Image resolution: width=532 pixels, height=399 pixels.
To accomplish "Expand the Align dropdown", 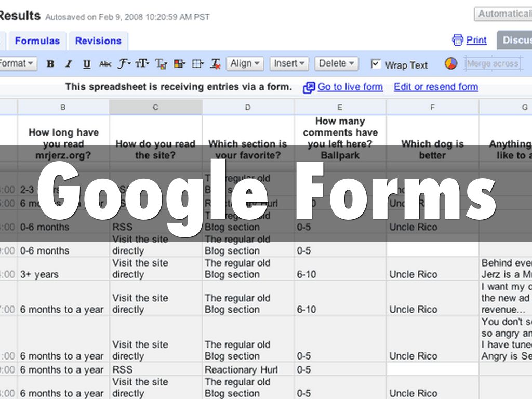I will pos(245,63).
